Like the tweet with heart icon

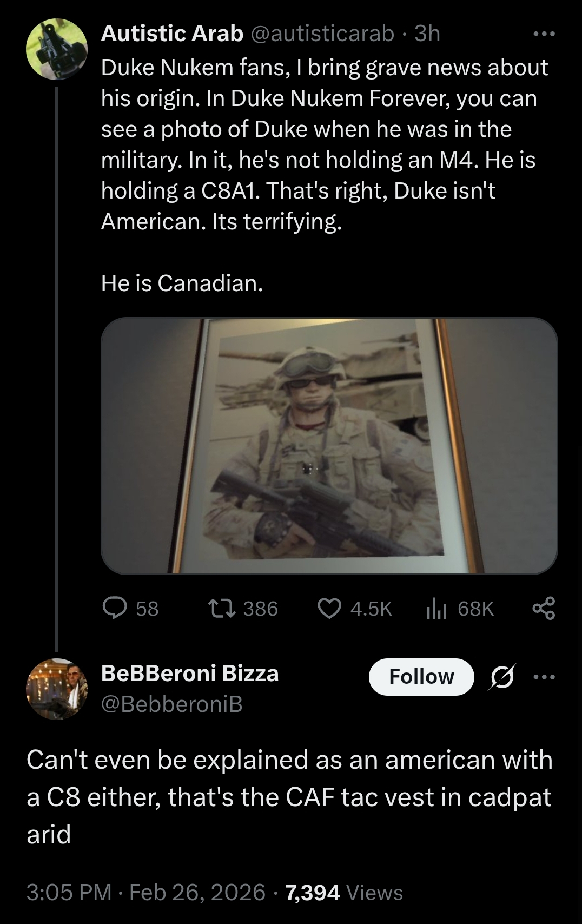click(329, 609)
